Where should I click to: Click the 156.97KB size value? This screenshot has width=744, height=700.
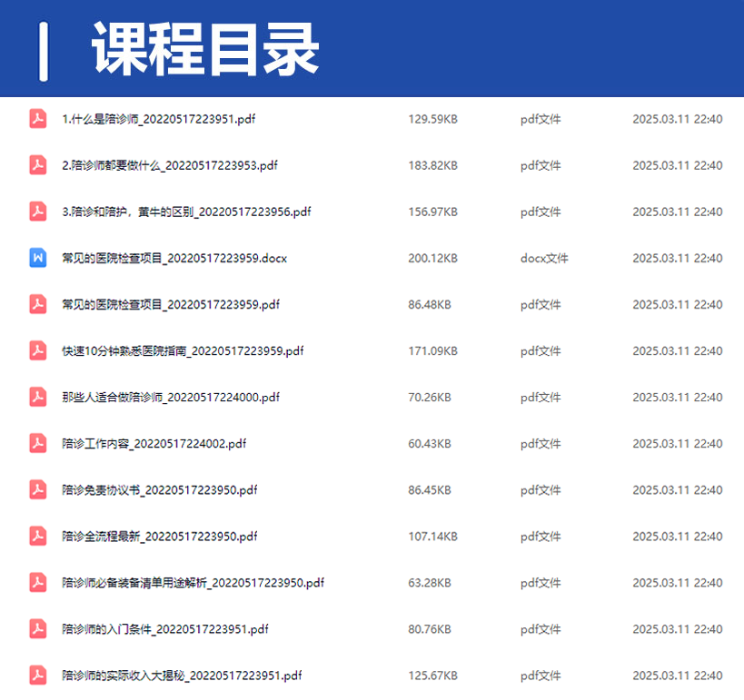tap(432, 212)
